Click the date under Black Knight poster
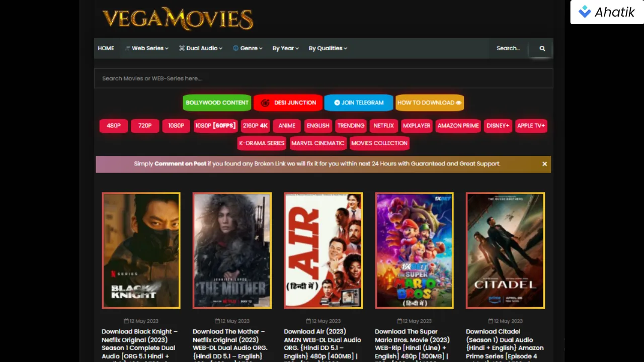This screenshot has width=644, height=362. pos(141,321)
